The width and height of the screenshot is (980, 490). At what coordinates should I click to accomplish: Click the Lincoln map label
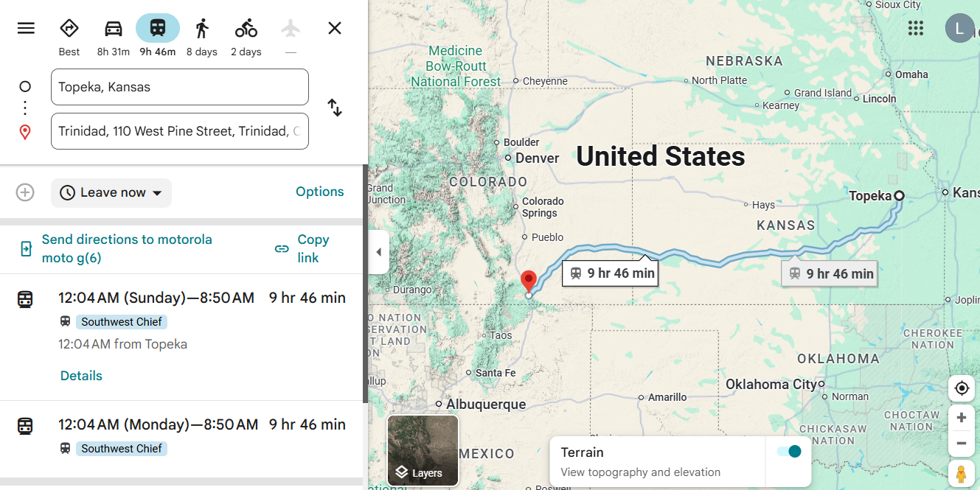click(x=880, y=99)
